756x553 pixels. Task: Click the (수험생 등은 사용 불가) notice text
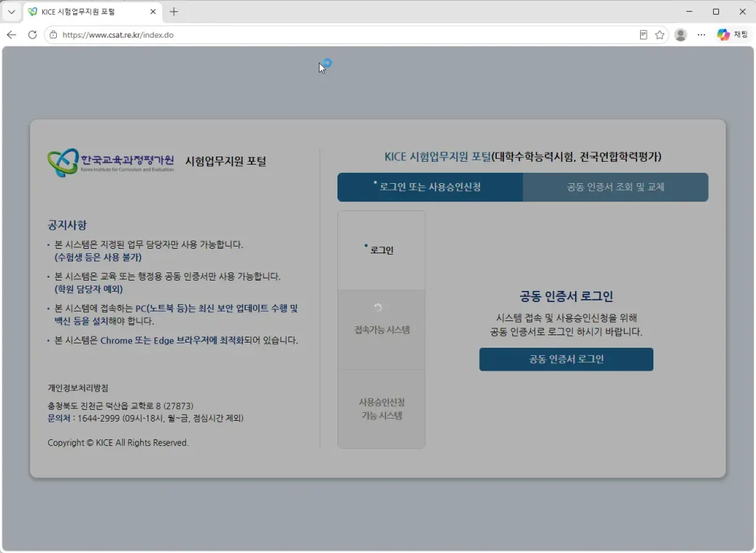tap(98, 258)
